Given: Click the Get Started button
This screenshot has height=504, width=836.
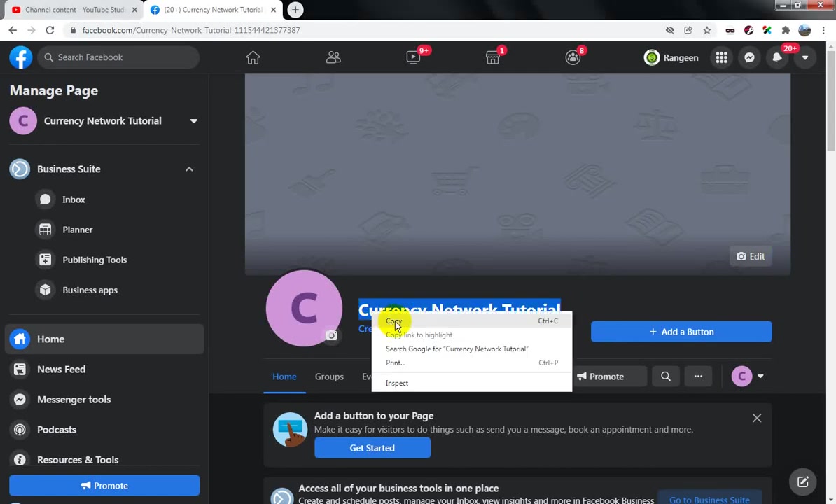Looking at the screenshot, I should [372, 448].
